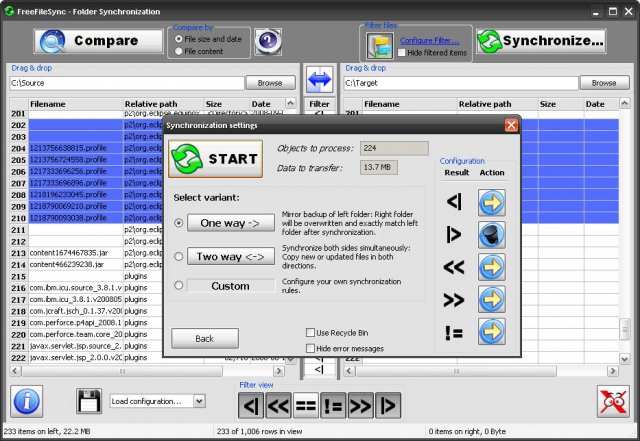This screenshot has width=640, height=441.
Task: Toggle filter view right-only files button
Action: [x=388, y=405]
